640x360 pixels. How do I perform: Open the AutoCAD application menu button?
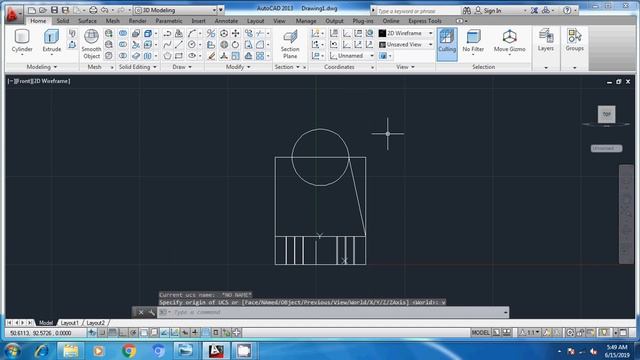13,15
